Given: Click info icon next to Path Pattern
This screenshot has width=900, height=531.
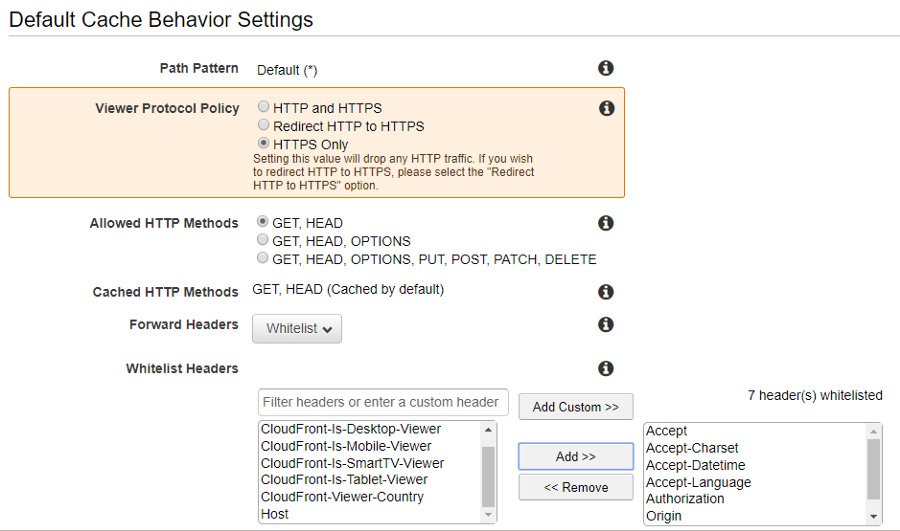Looking at the screenshot, I should click(605, 68).
